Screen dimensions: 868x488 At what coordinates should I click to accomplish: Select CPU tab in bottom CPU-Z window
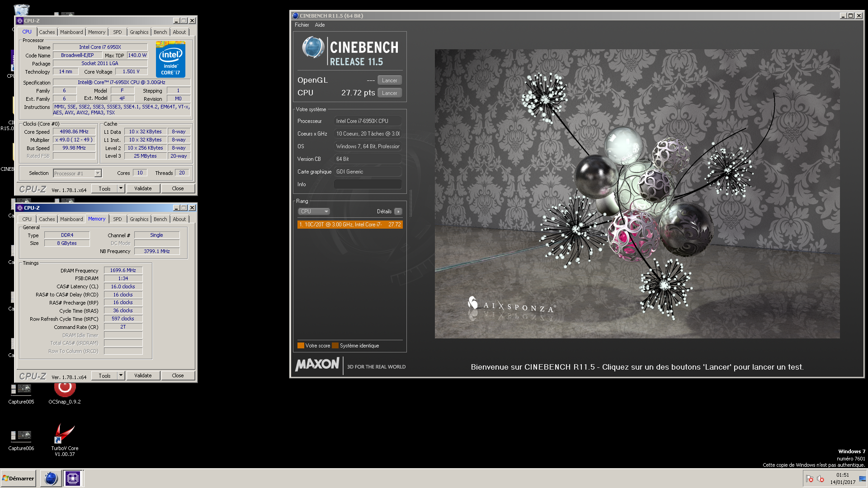pyautogui.click(x=27, y=219)
